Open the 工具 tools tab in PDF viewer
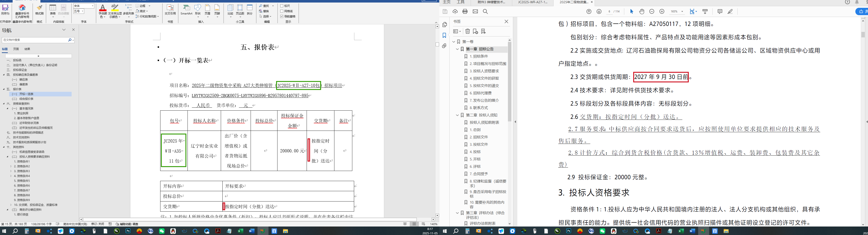The image size is (868, 235). [461, 2]
